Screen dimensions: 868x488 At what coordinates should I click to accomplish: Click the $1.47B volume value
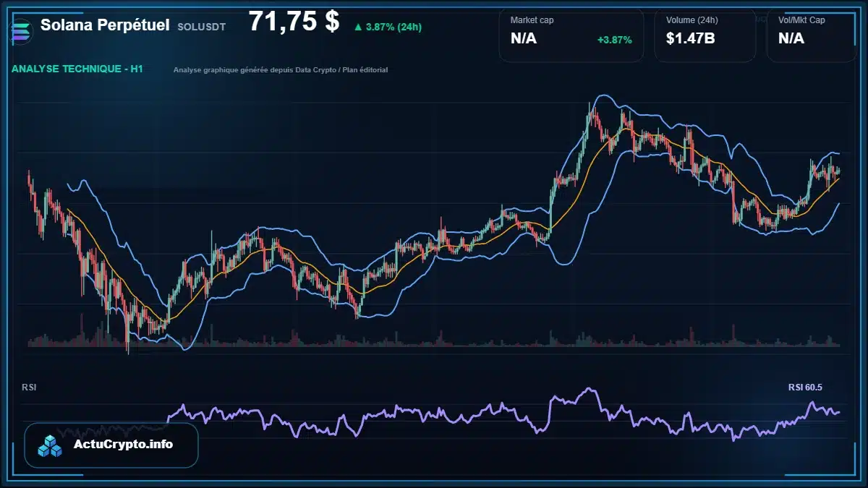click(690, 38)
